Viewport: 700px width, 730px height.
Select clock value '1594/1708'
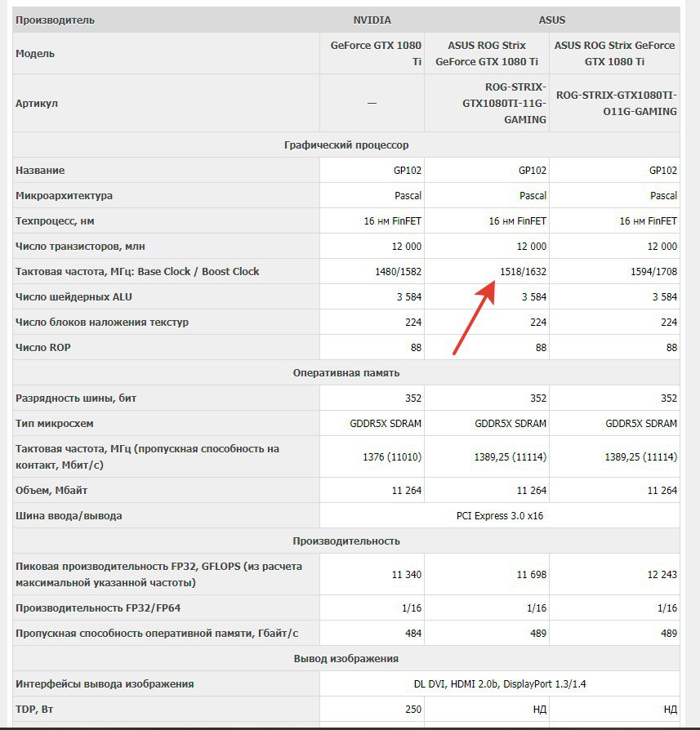pos(654,271)
